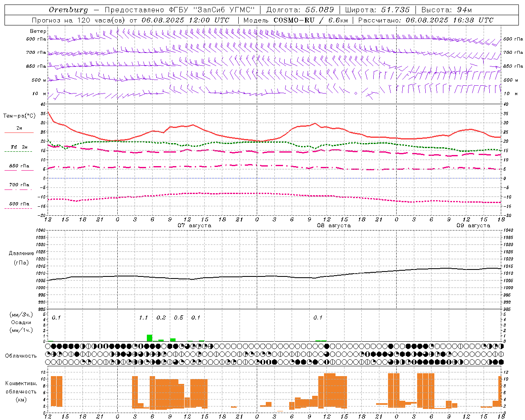525x420 pixels.
Task: Click the calculation time "06.08.2025 16:38 UTC"
Action: [x=450, y=20]
